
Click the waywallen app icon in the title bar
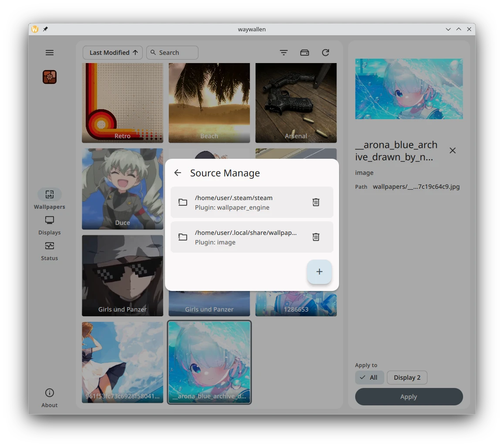pos(35,29)
